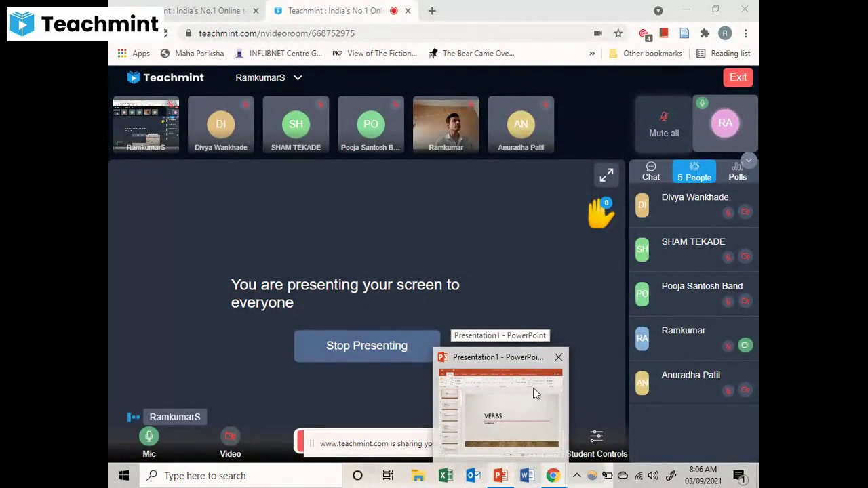Select Divya Wankhade participant tile
The width and height of the screenshot is (868, 488).
tap(221, 125)
